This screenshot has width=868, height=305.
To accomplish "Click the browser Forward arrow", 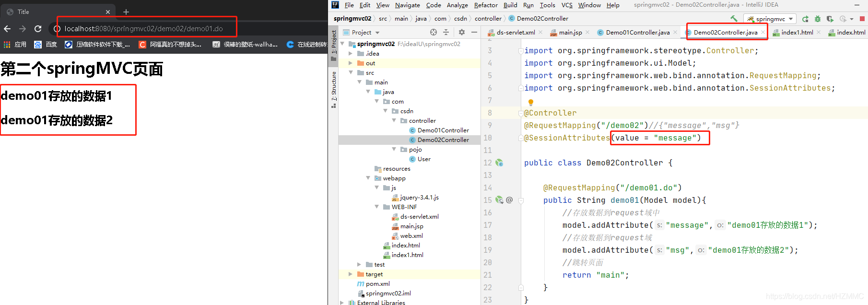I will (23, 29).
